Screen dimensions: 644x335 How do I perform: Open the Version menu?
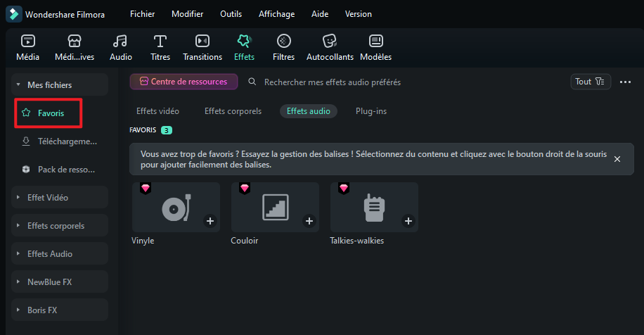coord(358,14)
